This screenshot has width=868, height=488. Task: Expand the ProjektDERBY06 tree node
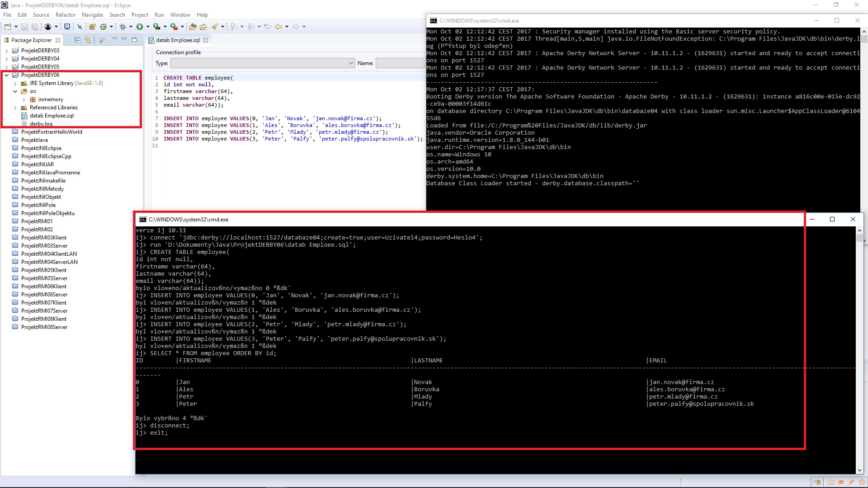pos(6,75)
